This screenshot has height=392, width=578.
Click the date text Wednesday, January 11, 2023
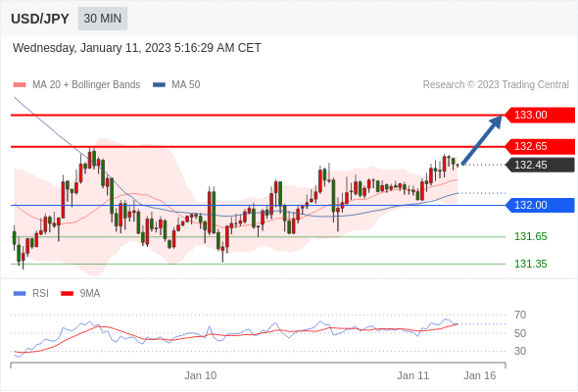tap(92, 48)
